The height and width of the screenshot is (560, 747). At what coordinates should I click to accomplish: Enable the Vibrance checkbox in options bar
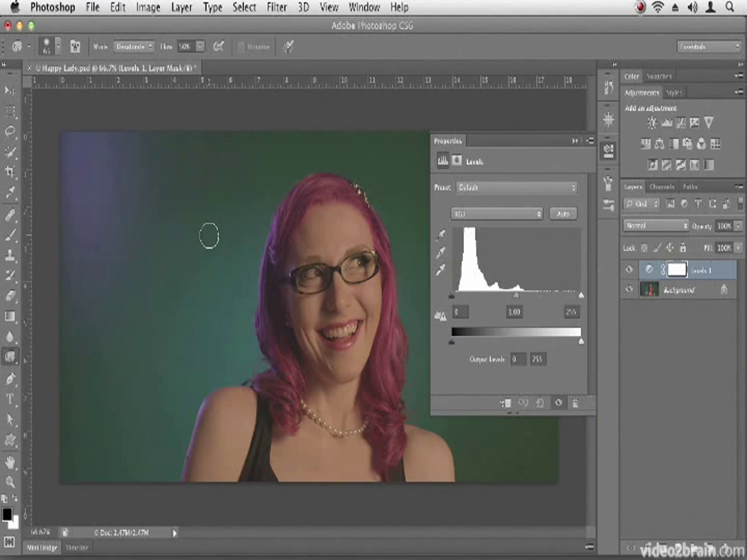(241, 47)
